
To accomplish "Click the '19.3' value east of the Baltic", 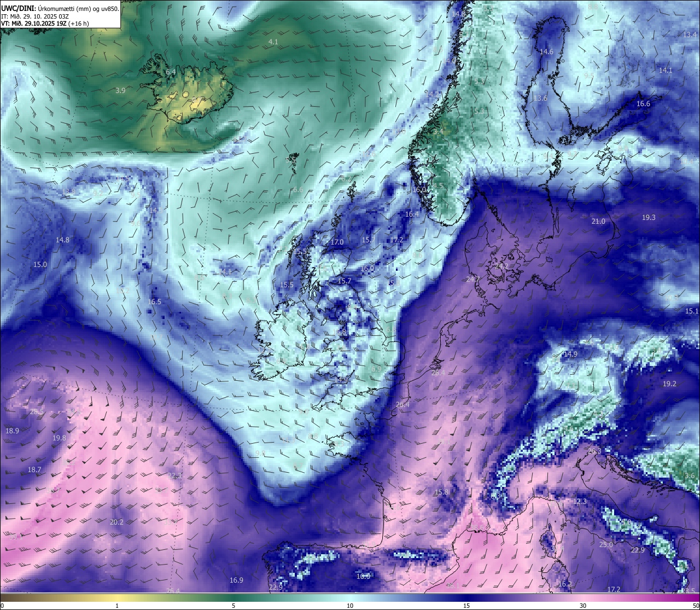I will pyautogui.click(x=648, y=217).
